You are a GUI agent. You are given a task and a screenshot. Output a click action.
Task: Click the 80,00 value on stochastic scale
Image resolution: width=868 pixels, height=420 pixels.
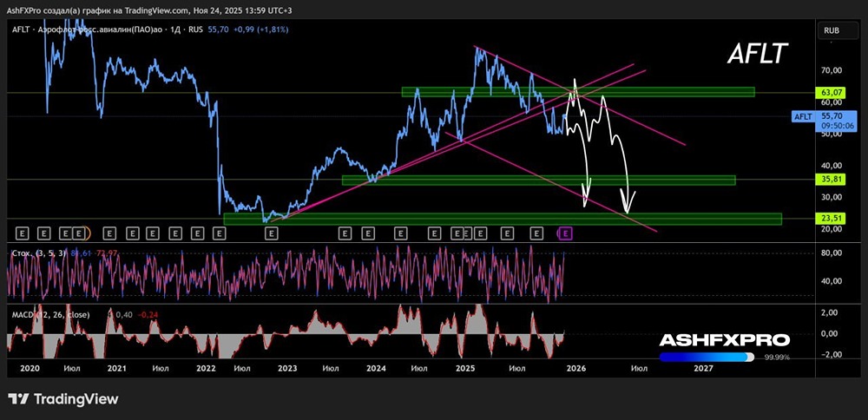[833, 253]
